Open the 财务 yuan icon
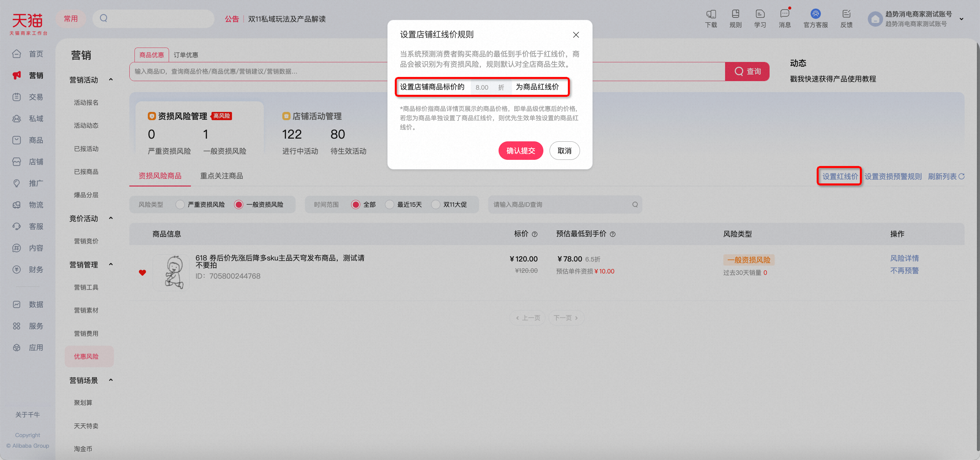 tap(16, 269)
